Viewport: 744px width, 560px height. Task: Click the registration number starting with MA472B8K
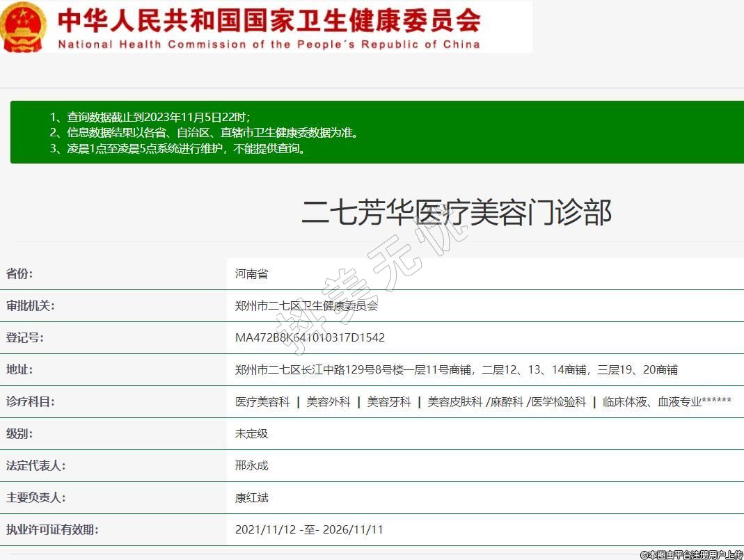[310, 338]
